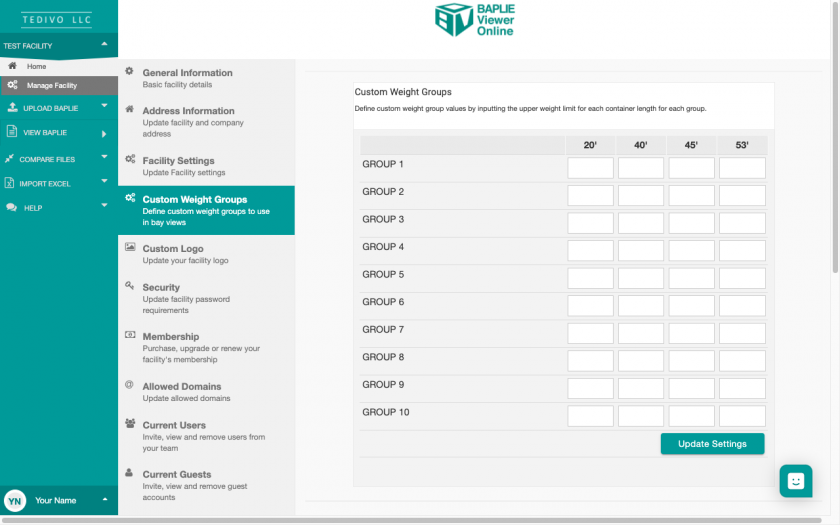Screen dimensions: 840x525
Task: Click the GROUP 8 20' weight field
Action: click(590, 361)
